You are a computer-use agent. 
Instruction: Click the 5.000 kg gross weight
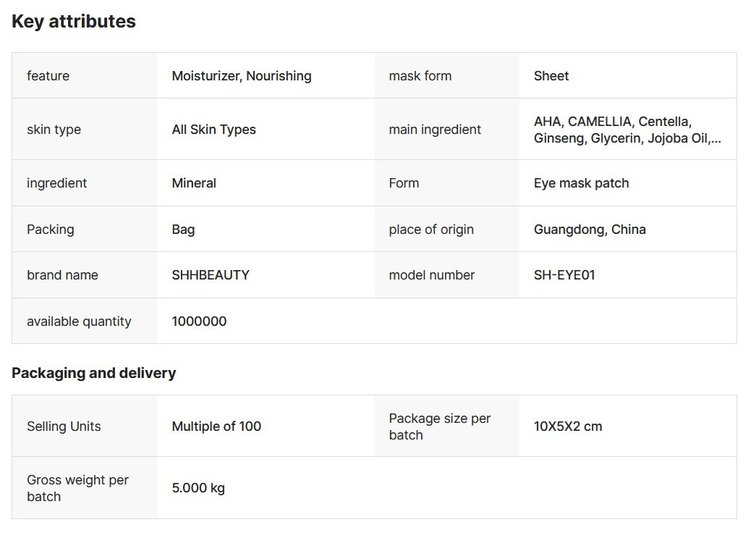coord(198,488)
